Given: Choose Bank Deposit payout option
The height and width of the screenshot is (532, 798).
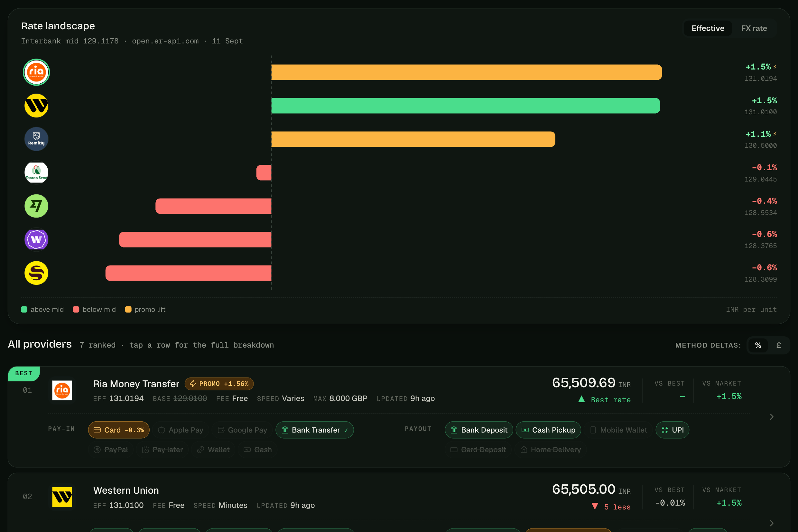Looking at the screenshot, I should (479, 430).
